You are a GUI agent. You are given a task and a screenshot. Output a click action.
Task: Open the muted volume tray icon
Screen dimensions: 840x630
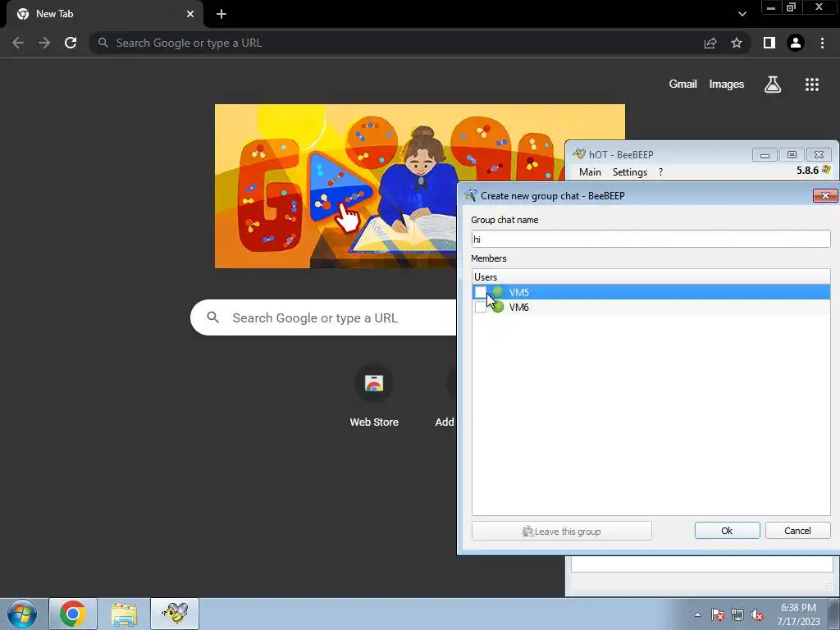coord(757,614)
